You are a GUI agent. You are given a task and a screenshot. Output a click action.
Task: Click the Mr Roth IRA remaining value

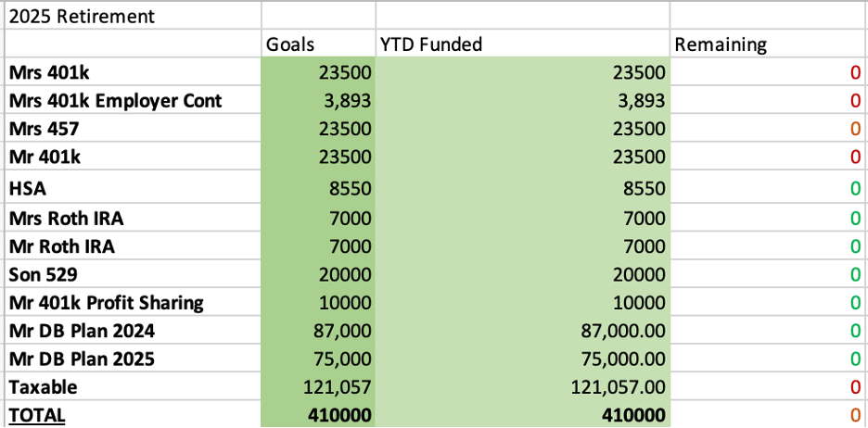[855, 247]
